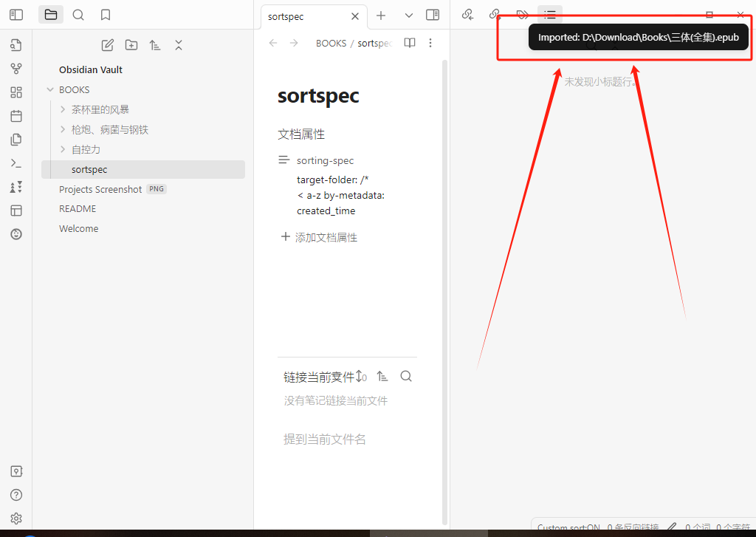Toggle the 文档属性 properties heading
This screenshot has height=537, width=756.
(x=301, y=134)
